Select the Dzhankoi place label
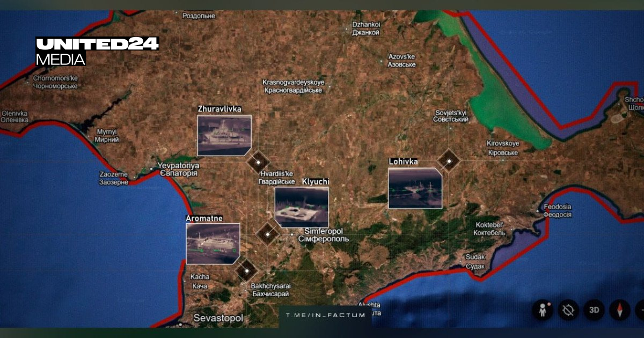This screenshot has height=338, width=644. (x=367, y=28)
